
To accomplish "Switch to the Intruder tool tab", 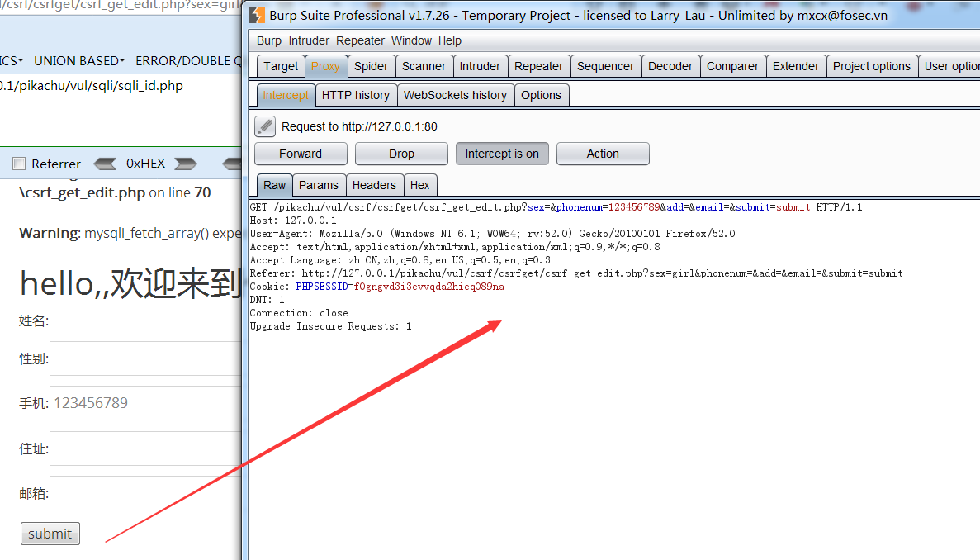I will click(480, 66).
